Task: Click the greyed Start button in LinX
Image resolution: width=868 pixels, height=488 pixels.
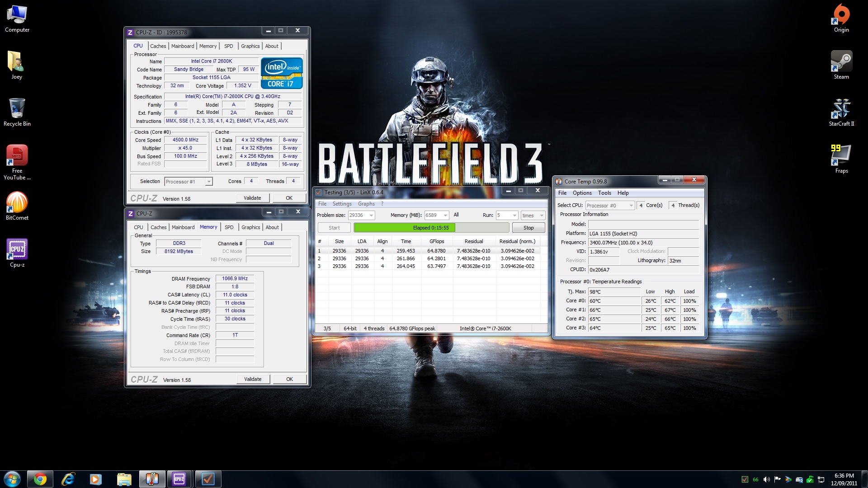Action: [x=334, y=228]
